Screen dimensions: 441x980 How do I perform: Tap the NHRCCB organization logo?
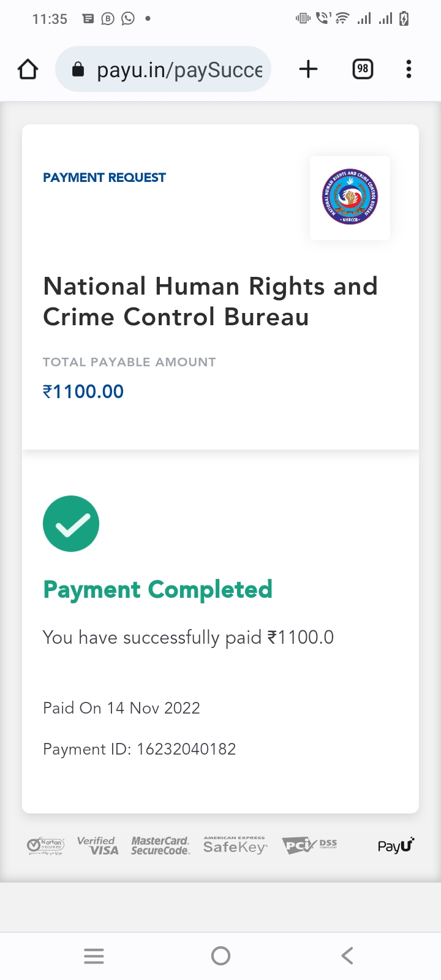point(350,197)
